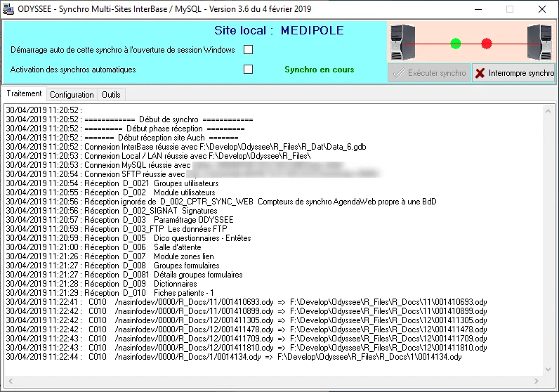Viewport: 559px width, 392px height.
Task: Click the right server computer icon
Action: [539, 41]
